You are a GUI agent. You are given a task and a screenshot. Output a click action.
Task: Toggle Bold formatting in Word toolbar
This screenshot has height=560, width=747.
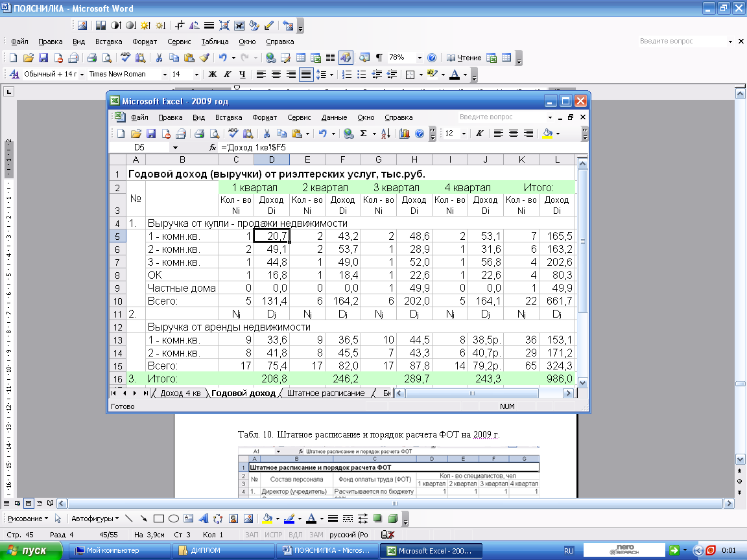[x=212, y=75]
